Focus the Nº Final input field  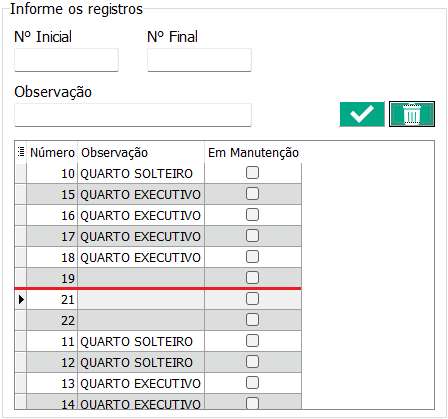[x=199, y=60]
